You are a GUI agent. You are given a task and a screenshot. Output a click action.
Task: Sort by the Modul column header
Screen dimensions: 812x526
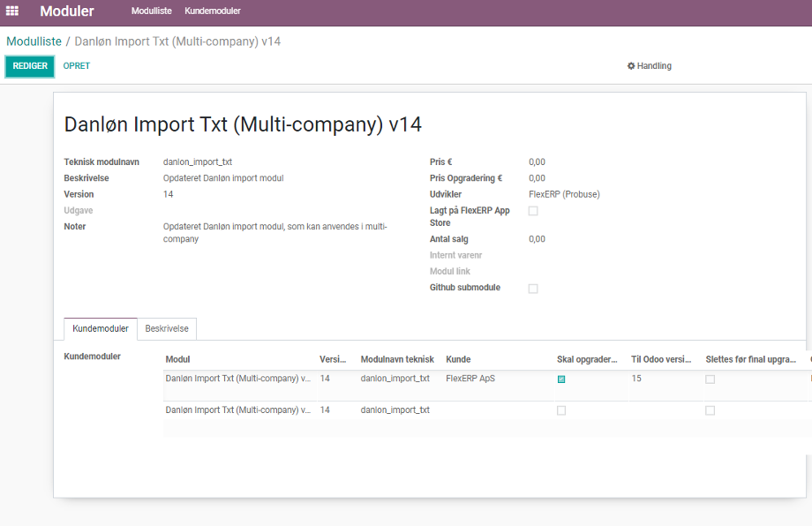tap(177, 359)
